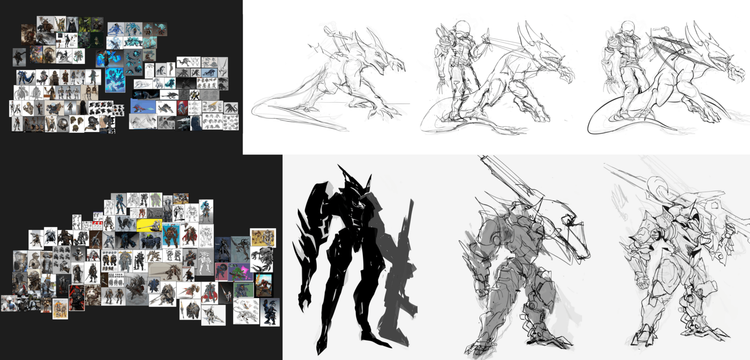Viewport: 750px width, 360px height.
Task: Select the blue serpent dragon reference thumbnail
Action: point(26,77)
